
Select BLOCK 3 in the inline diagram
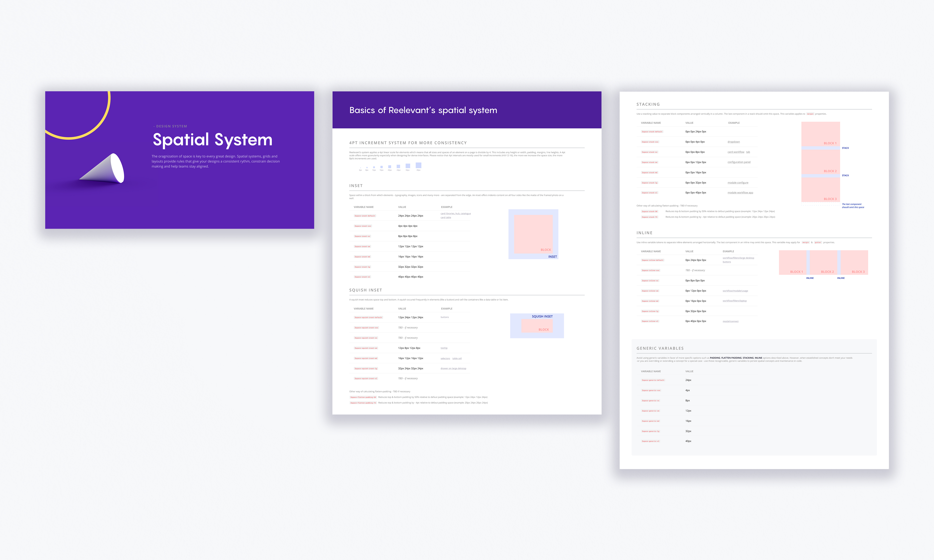click(854, 262)
